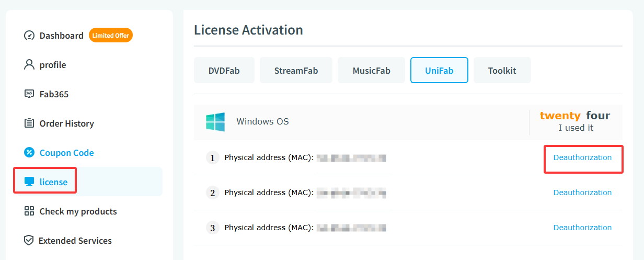Click the 'I used it' text
The height and width of the screenshot is (260, 644).
(576, 128)
